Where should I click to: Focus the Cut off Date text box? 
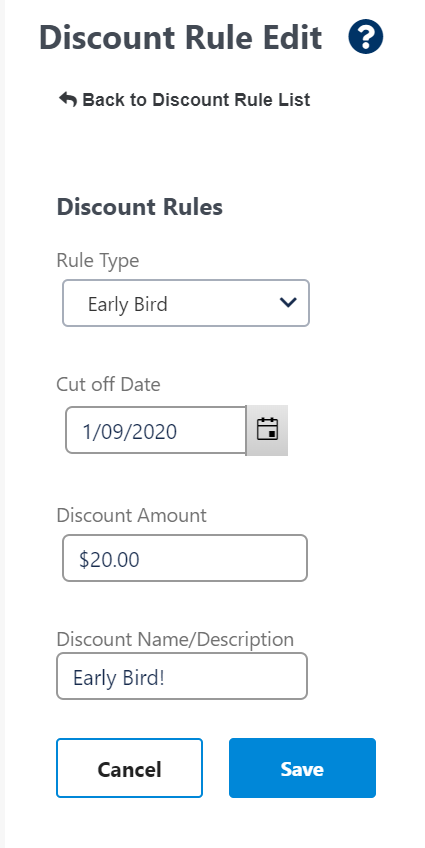[156, 430]
